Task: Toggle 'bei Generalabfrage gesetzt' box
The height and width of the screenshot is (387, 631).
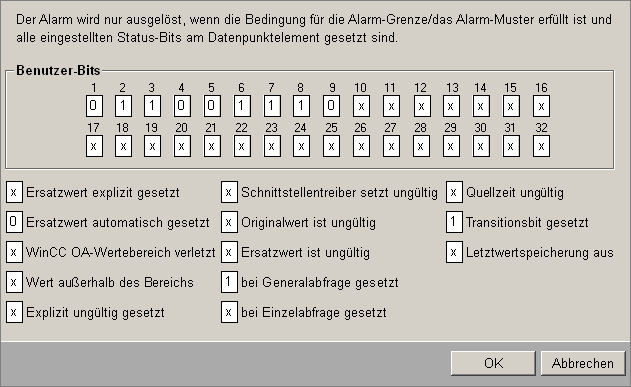Action: (229, 282)
